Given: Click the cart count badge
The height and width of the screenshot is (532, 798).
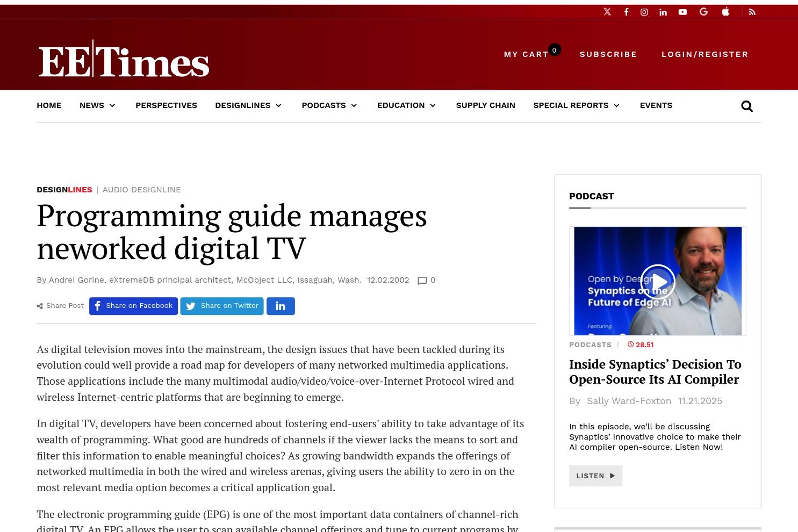Looking at the screenshot, I should tap(554, 50).
